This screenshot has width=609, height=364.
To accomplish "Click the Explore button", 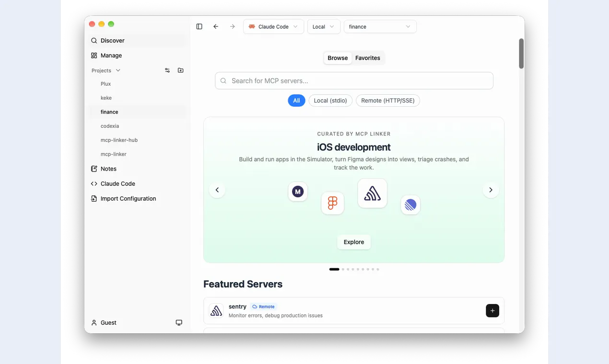I will click(x=354, y=242).
